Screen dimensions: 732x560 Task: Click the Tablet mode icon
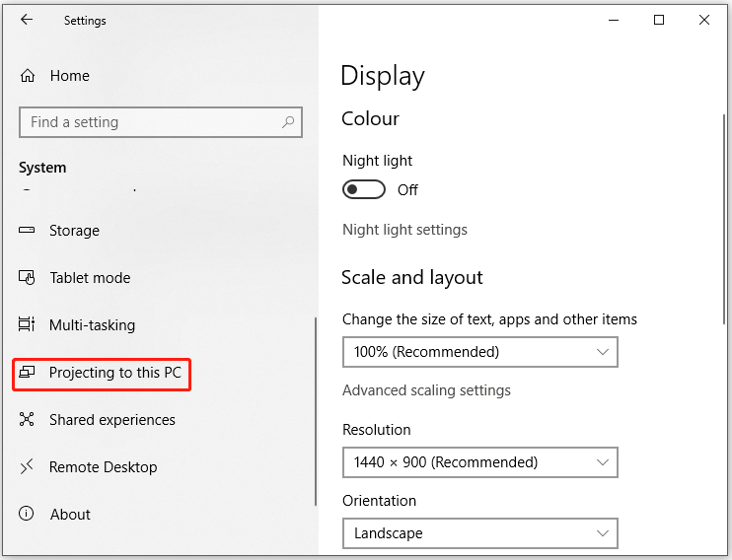pos(28,278)
